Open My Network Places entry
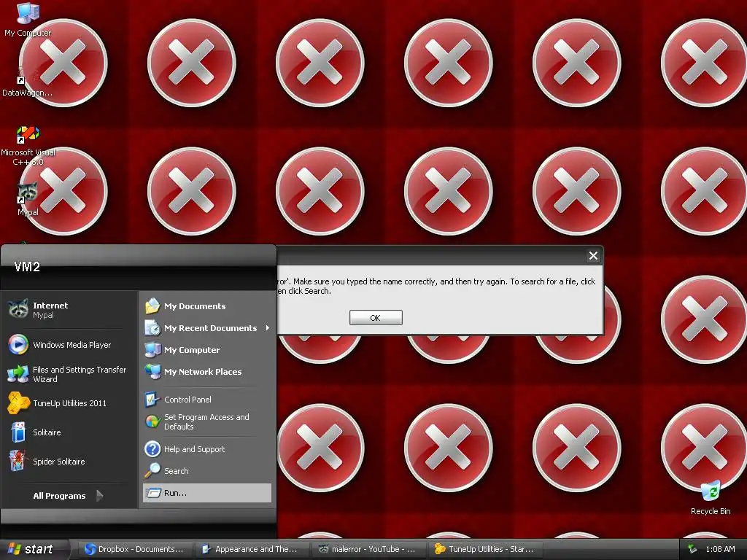 click(x=207, y=371)
